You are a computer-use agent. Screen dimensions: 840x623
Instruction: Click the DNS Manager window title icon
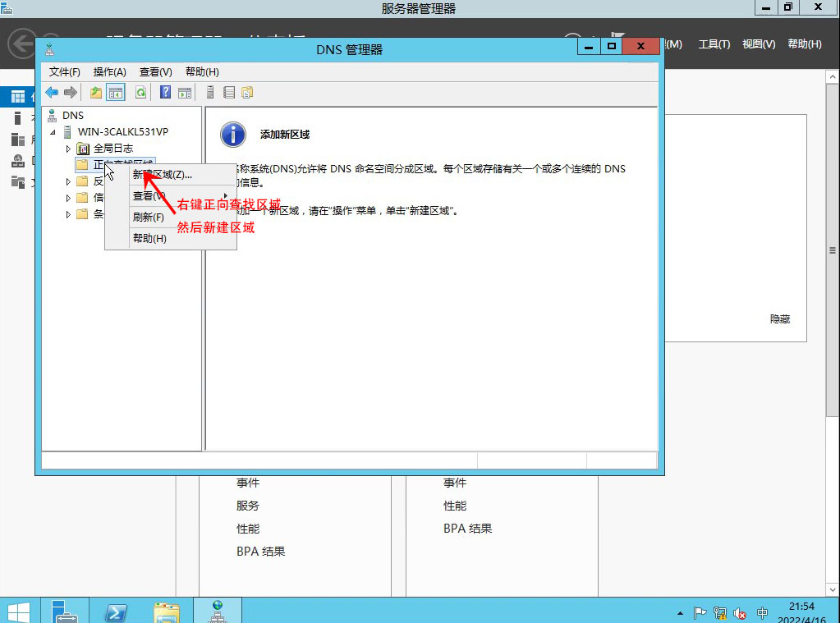click(x=49, y=50)
